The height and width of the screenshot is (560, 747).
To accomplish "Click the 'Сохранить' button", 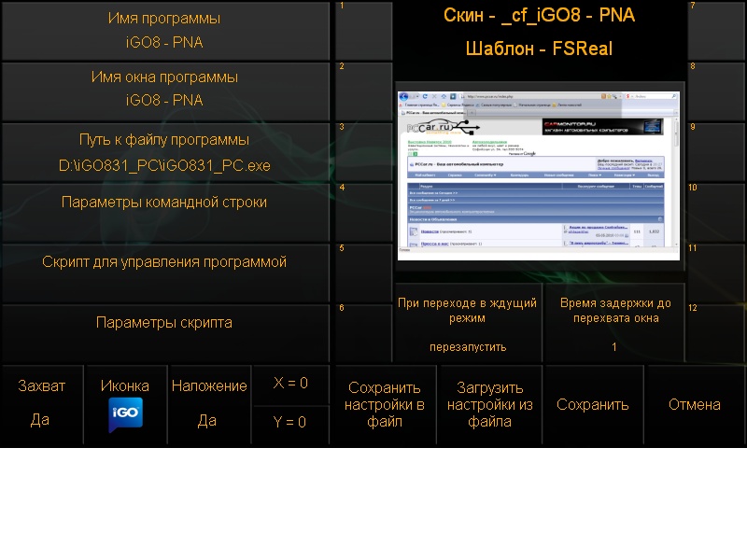I will click(593, 404).
